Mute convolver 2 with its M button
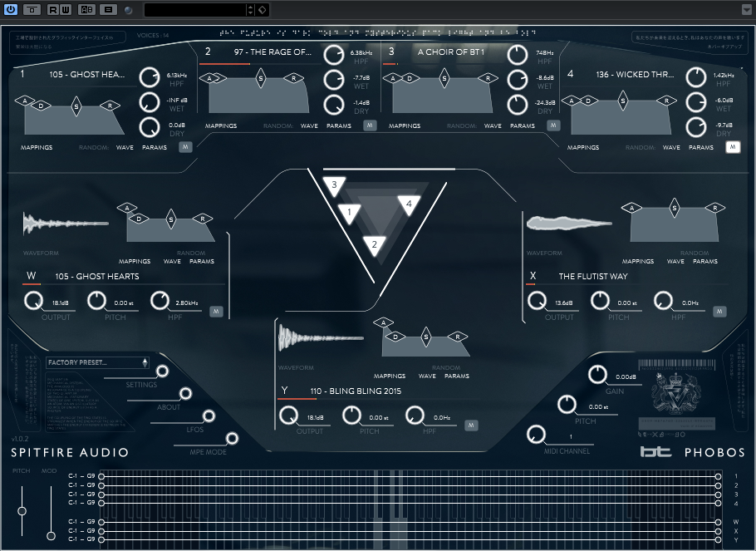 (370, 125)
